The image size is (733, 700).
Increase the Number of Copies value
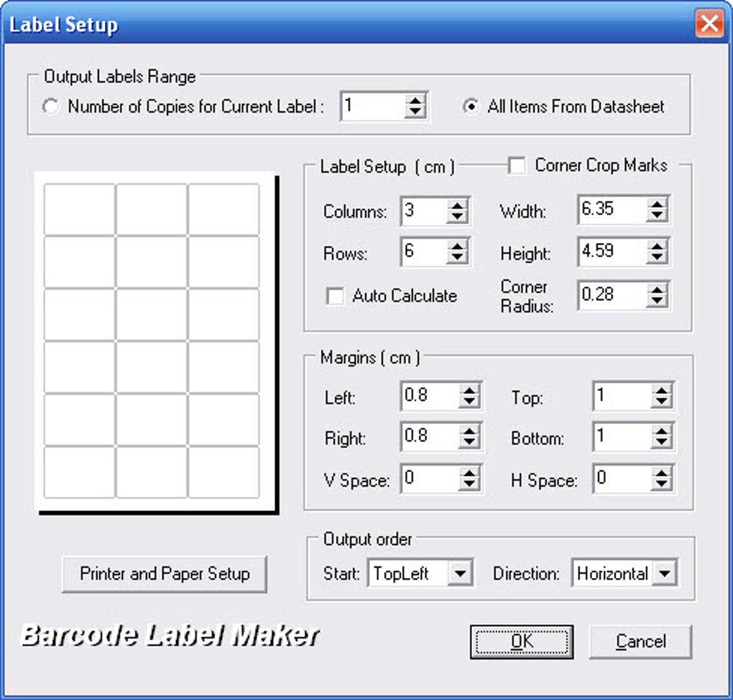click(x=415, y=101)
